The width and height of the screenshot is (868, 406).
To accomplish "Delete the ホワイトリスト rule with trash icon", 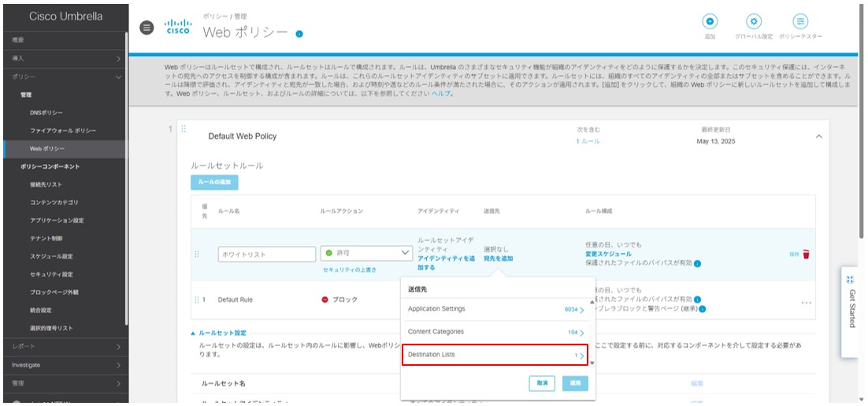I will click(x=806, y=254).
